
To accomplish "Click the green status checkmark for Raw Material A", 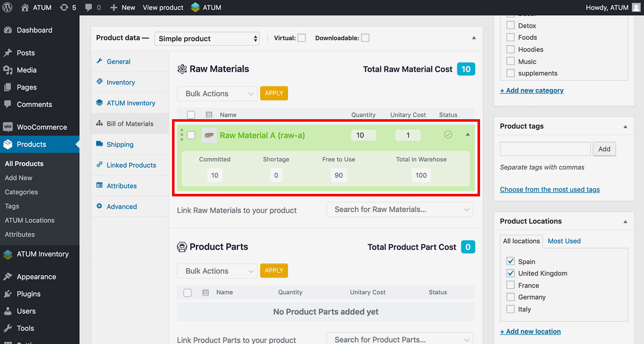I will (x=448, y=134).
